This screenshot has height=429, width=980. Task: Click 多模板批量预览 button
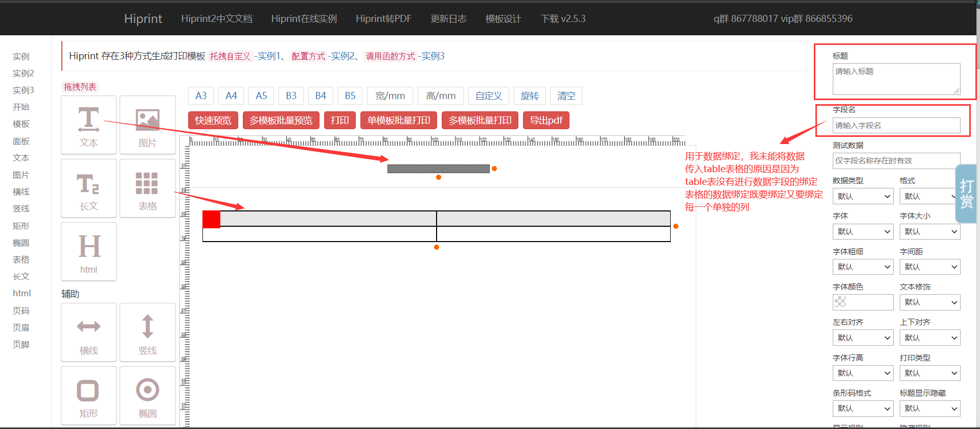click(x=281, y=121)
